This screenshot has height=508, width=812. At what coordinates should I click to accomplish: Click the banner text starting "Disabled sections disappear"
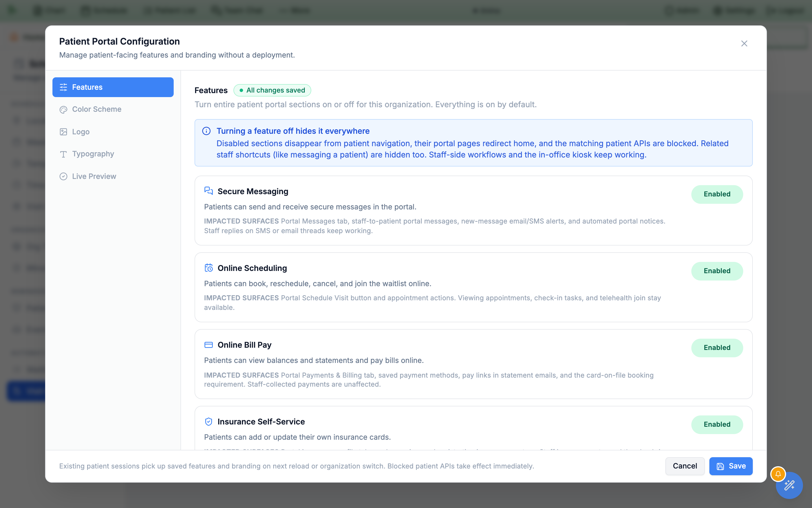(x=473, y=149)
